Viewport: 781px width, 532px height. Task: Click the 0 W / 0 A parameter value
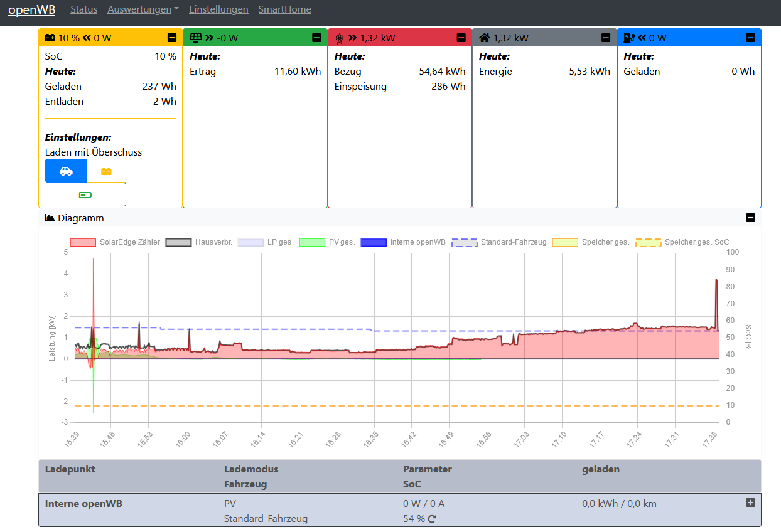coord(424,503)
